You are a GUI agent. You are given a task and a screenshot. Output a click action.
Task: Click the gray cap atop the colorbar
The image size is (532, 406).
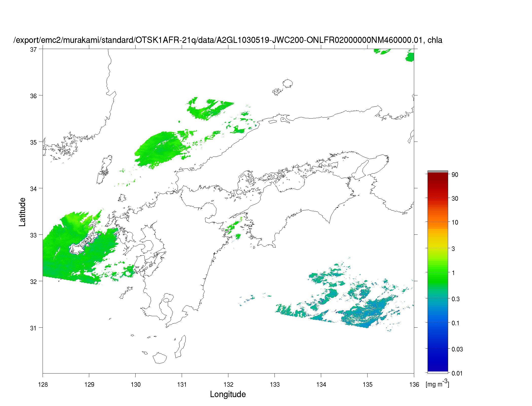[438, 172]
